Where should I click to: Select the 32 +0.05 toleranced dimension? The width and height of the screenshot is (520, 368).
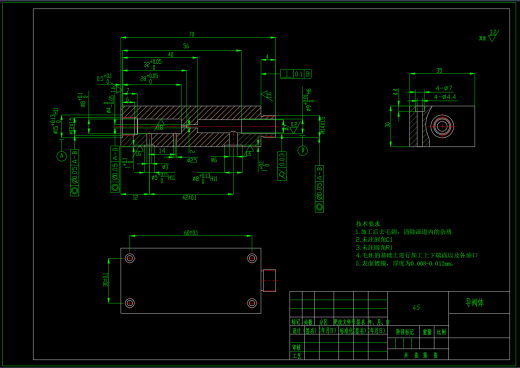[x=153, y=64]
